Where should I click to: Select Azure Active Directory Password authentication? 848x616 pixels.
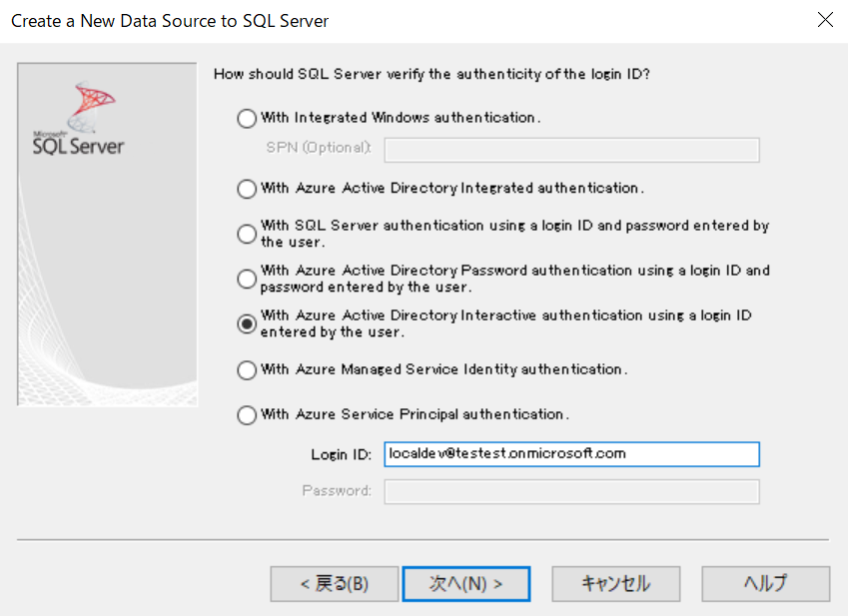point(246,280)
